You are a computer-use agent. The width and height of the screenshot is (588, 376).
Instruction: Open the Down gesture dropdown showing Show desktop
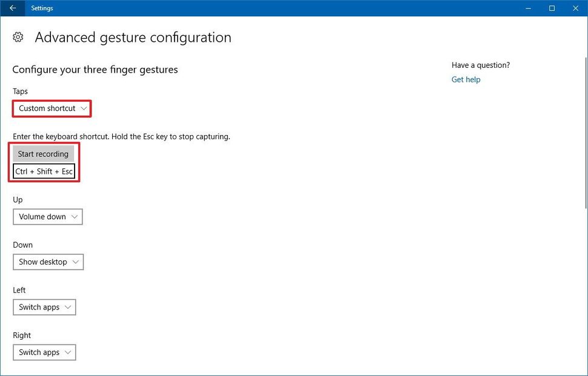point(48,262)
